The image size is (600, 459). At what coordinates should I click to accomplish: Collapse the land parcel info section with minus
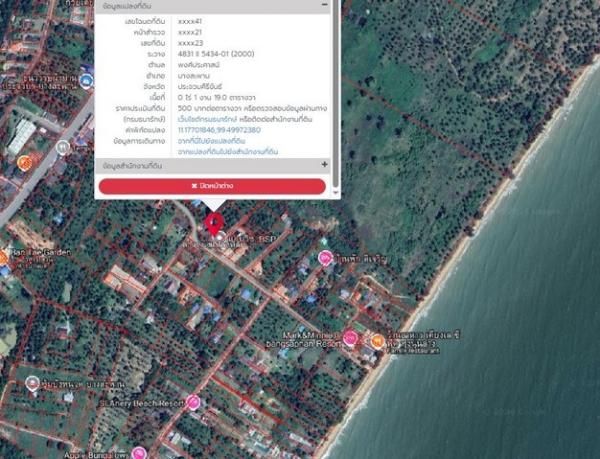coord(324,5)
